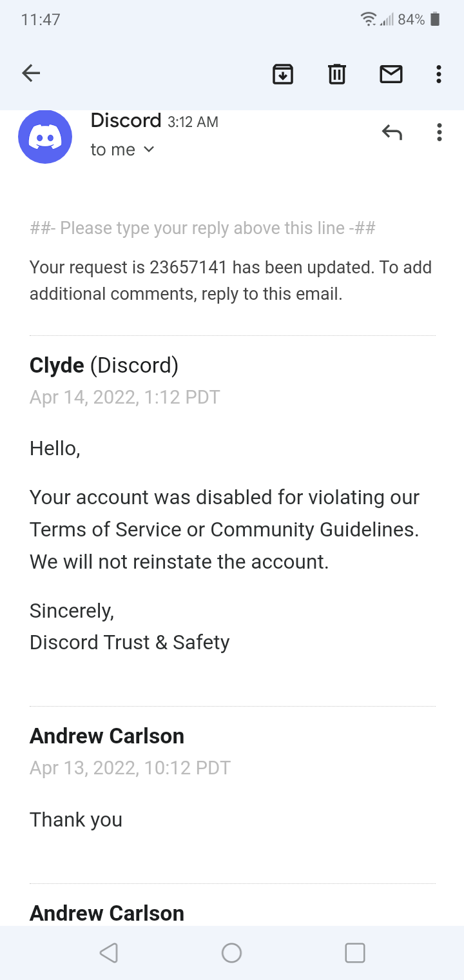Tap the battery status icon

click(435, 19)
